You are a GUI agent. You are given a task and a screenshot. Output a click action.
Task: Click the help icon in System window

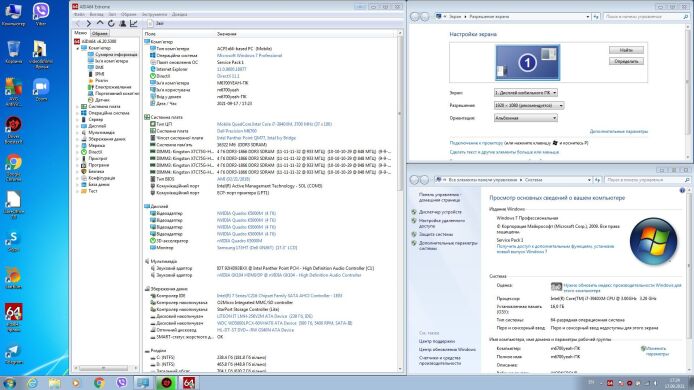tap(682, 191)
